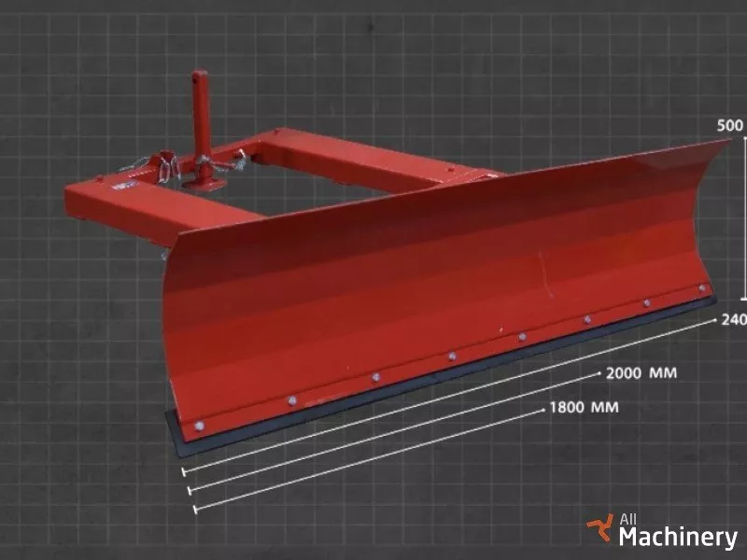The width and height of the screenshot is (747, 560).
Task: Click the left end tick of the lowest dimension line
Action: coord(194,509)
